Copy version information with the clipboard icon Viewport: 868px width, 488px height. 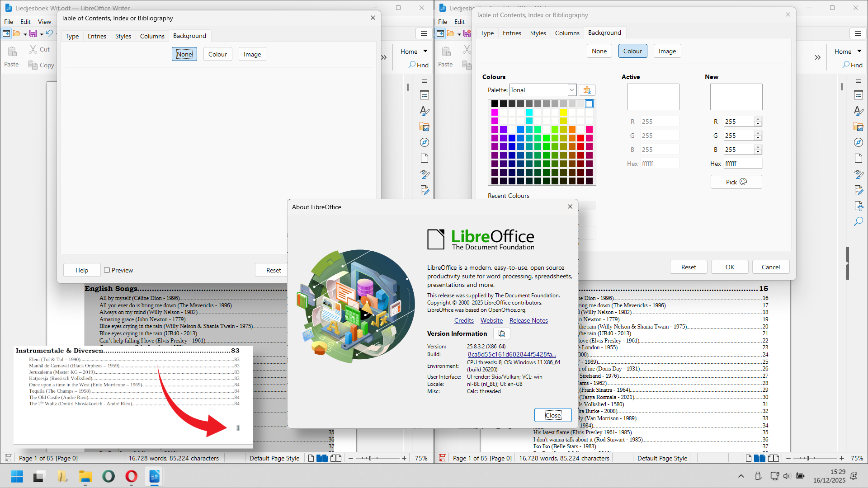click(501, 333)
